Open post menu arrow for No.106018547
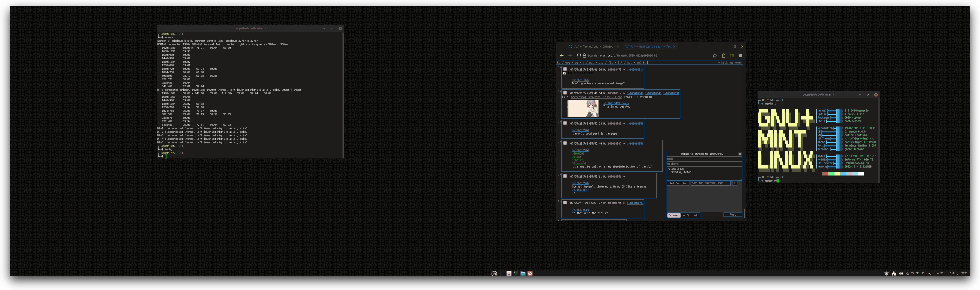The image size is (980, 290). [624, 143]
